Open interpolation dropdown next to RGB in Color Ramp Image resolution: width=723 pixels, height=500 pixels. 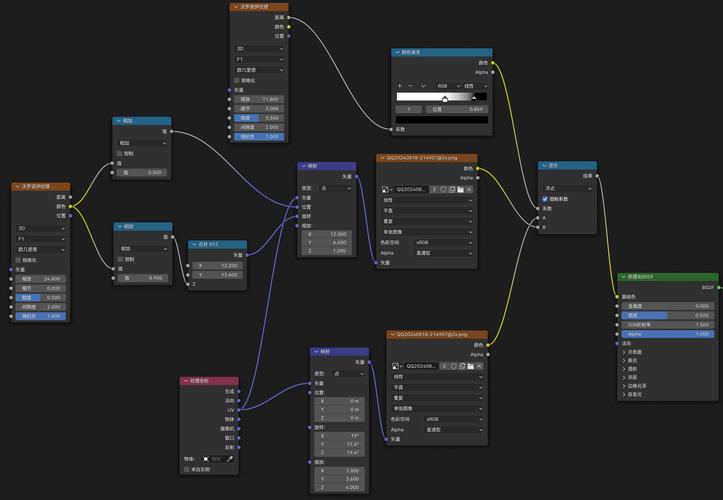[475, 86]
